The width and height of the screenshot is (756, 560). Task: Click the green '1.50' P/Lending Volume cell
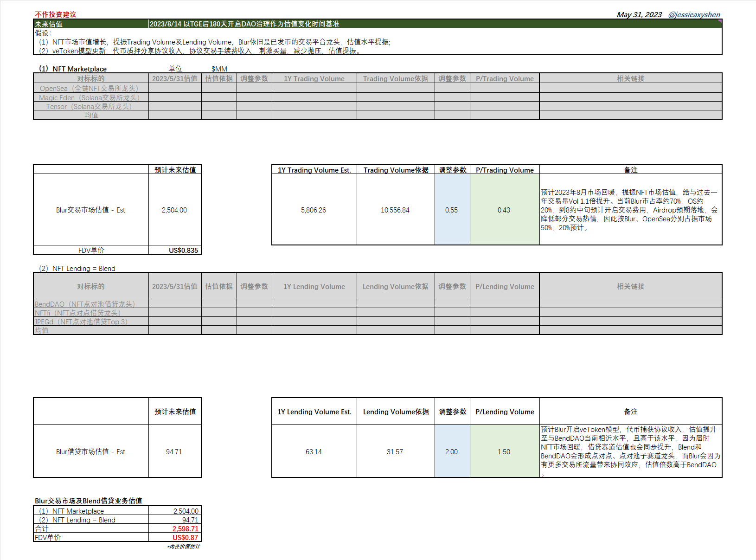pyautogui.click(x=505, y=451)
